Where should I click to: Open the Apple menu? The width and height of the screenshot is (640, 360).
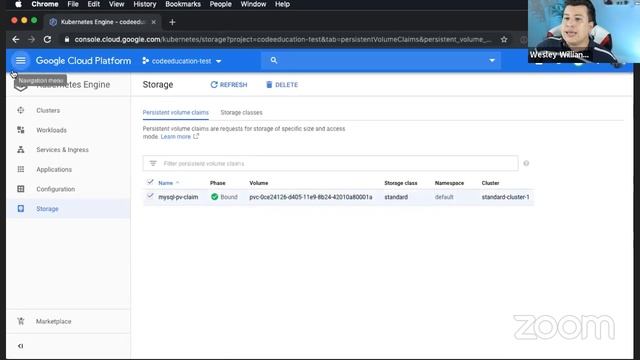pyautogui.click(x=18, y=4)
